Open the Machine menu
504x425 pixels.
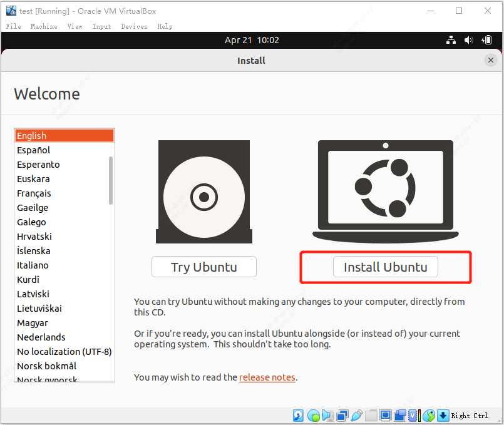click(x=44, y=26)
